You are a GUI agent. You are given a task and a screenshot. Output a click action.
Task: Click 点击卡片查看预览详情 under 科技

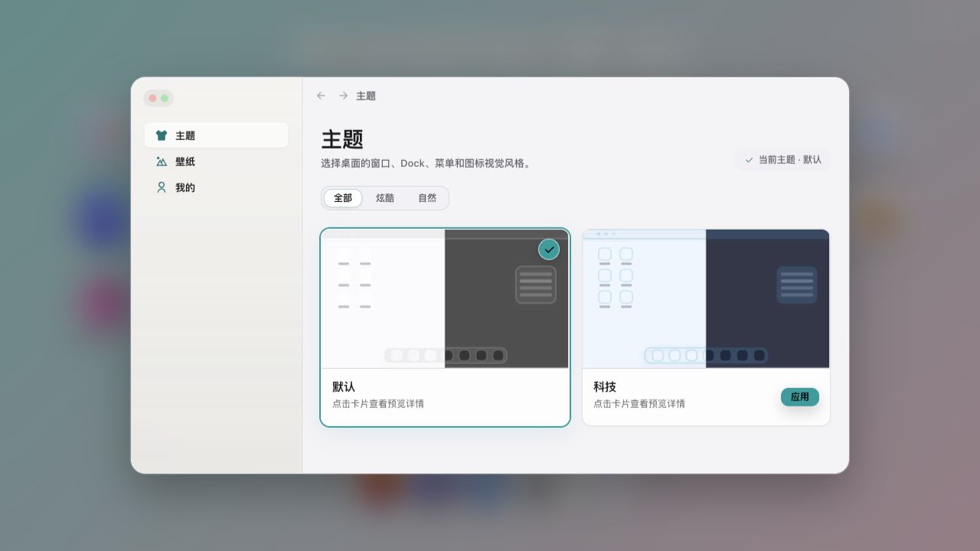(x=639, y=404)
